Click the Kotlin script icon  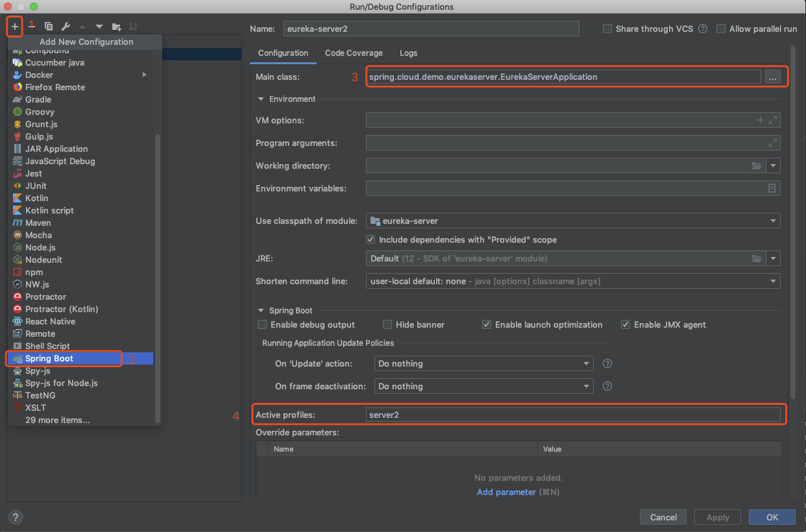click(18, 211)
